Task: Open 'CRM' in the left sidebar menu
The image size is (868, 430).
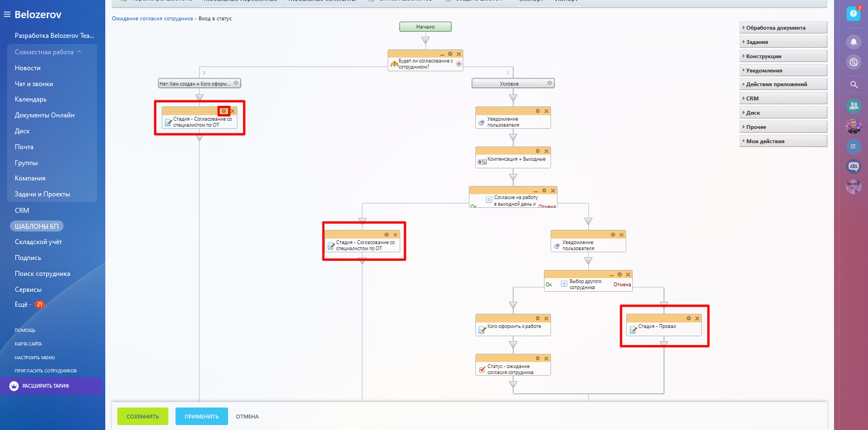Action: click(22, 211)
